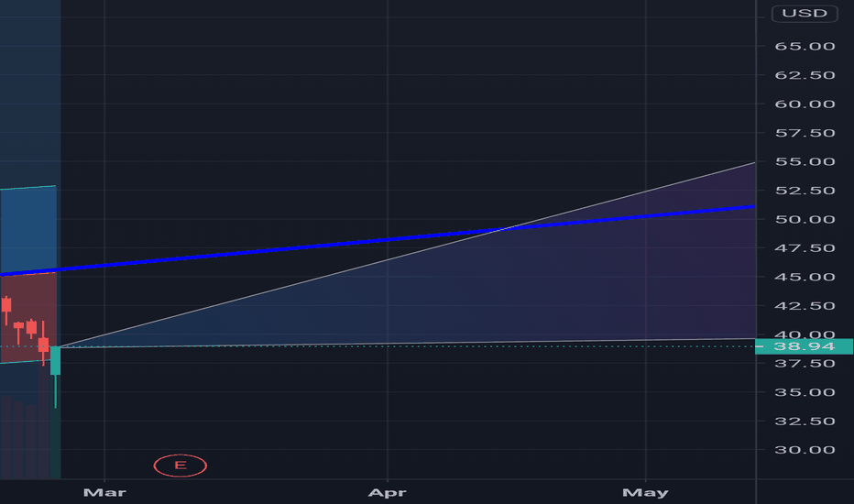Click the 45.00 price axis label
The width and height of the screenshot is (854, 504).
[x=805, y=277]
